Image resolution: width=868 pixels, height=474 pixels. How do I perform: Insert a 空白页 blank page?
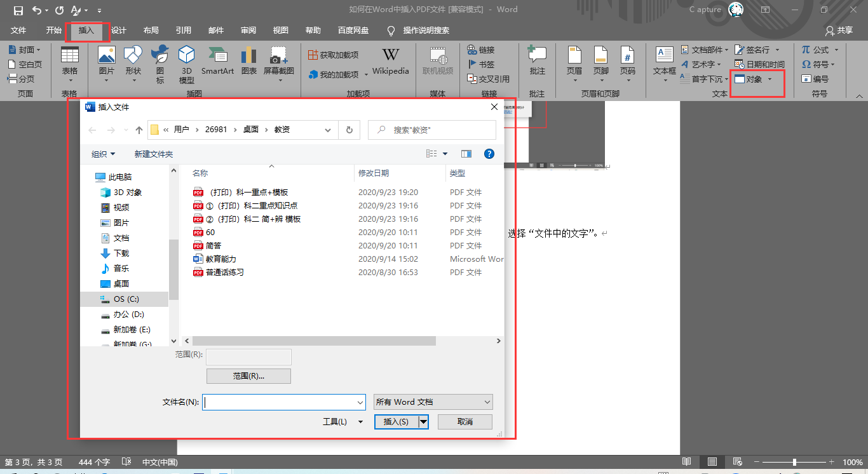[x=24, y=64]
